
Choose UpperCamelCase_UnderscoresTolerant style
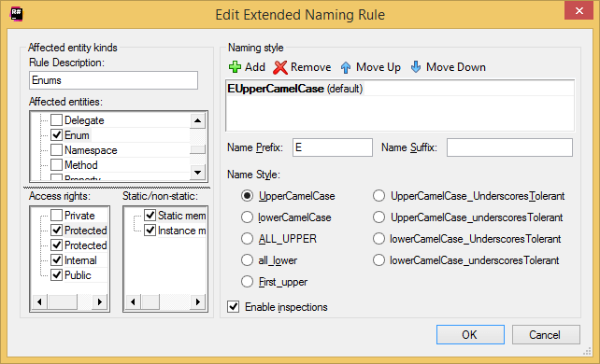[x=379, y=196]
